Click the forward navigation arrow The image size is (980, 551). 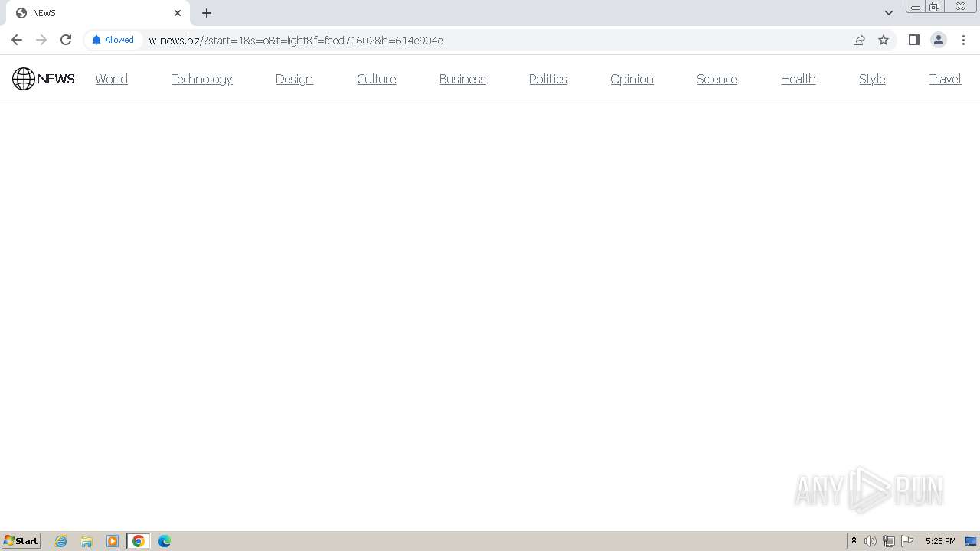click(x=41, y=40)
